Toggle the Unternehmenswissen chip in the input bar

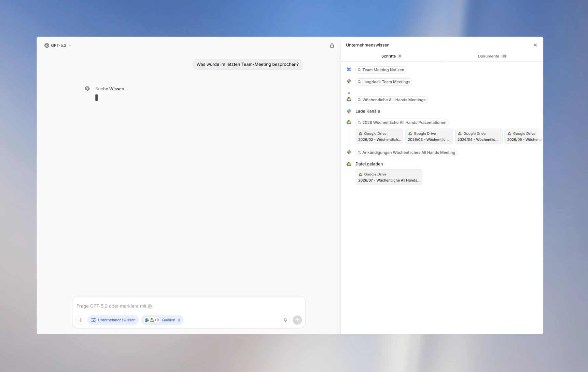point(113,320)
